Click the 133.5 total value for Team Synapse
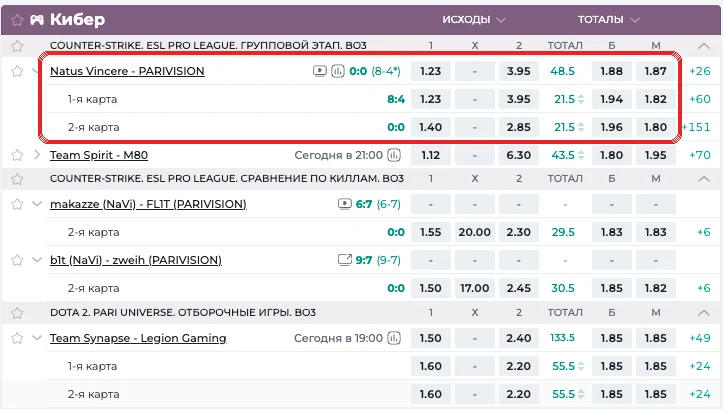This screenshot has width=723, height=409. point(563,338)
